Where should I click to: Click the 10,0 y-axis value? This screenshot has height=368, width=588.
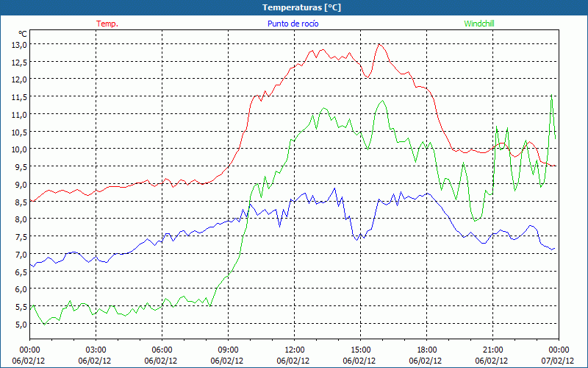tap(19, 149)
